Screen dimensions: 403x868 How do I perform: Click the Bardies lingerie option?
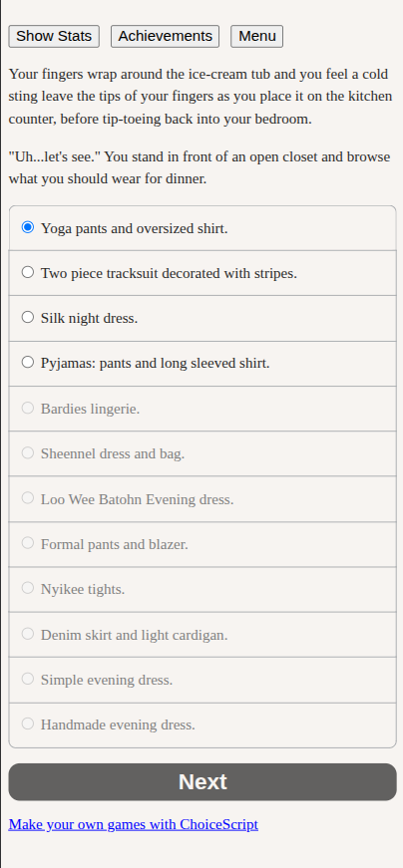click(202, 409)
